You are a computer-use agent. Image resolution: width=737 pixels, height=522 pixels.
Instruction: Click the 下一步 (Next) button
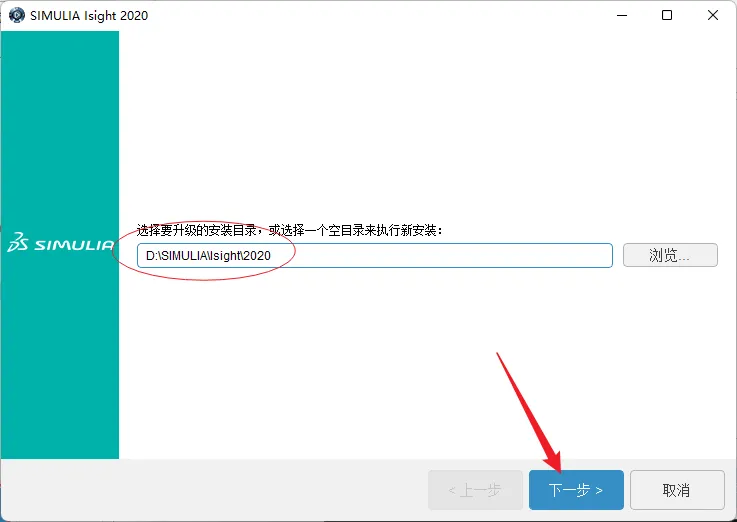tap(576, 490)
